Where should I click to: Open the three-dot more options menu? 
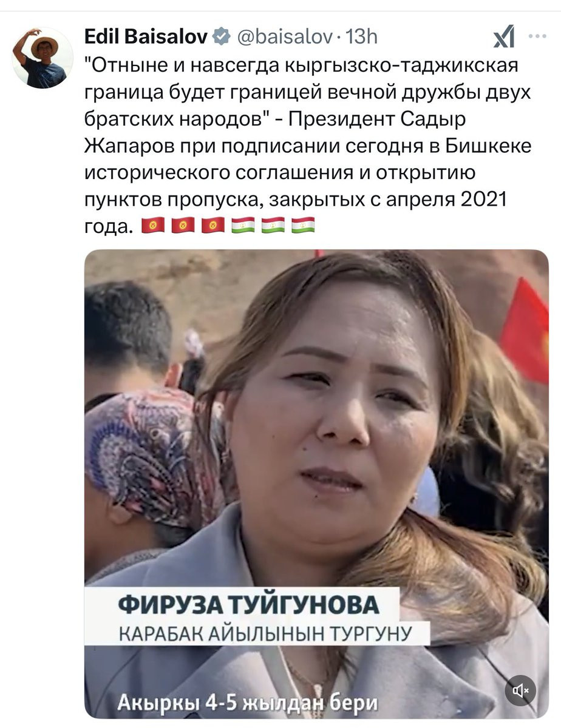(537, 36)
